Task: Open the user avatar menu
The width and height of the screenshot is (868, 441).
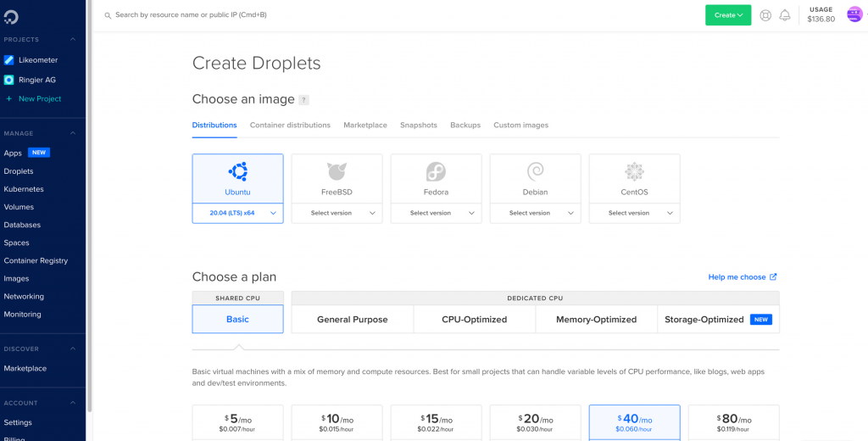Action: click(854, 14)
